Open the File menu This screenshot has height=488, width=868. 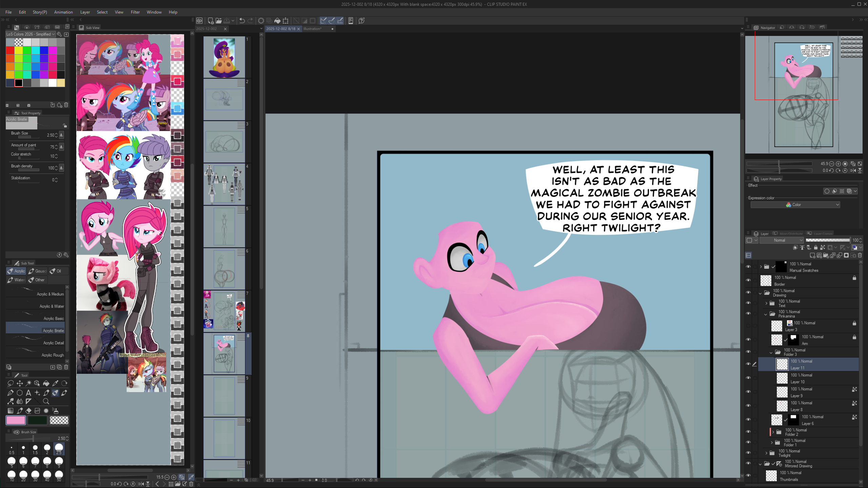tap(8, 12)
